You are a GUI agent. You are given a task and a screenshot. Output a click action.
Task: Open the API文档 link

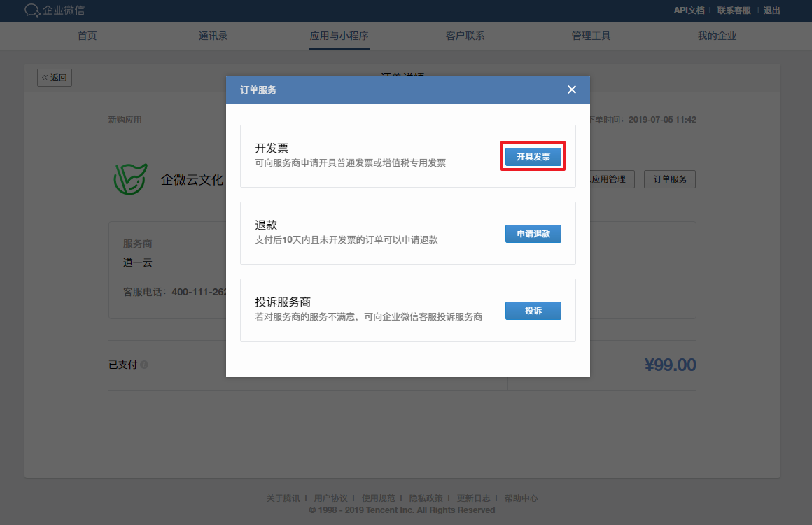(x=689, y=10)
